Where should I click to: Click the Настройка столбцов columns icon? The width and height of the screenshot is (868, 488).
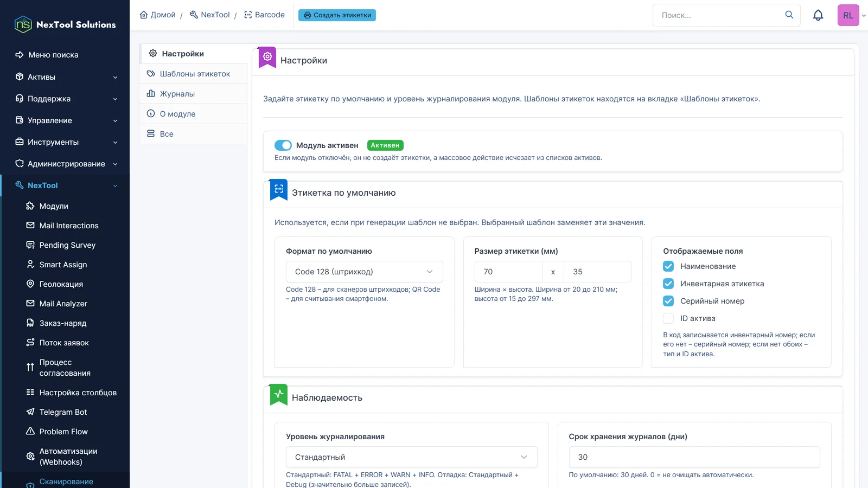coord(30,393)
